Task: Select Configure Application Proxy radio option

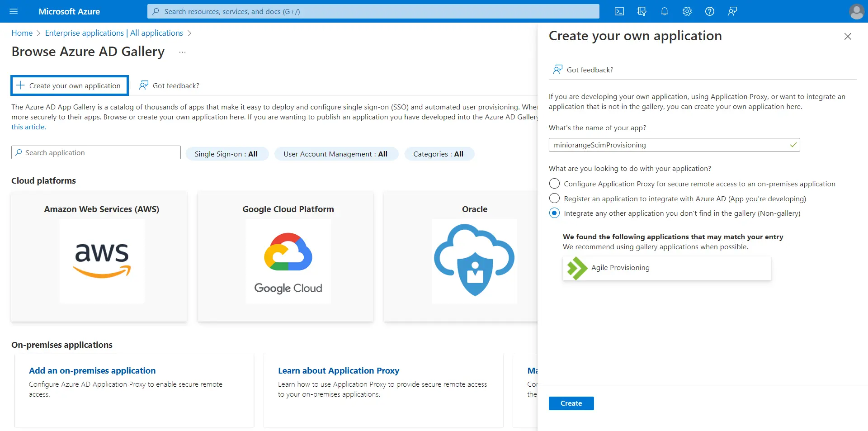Action: 554,184
